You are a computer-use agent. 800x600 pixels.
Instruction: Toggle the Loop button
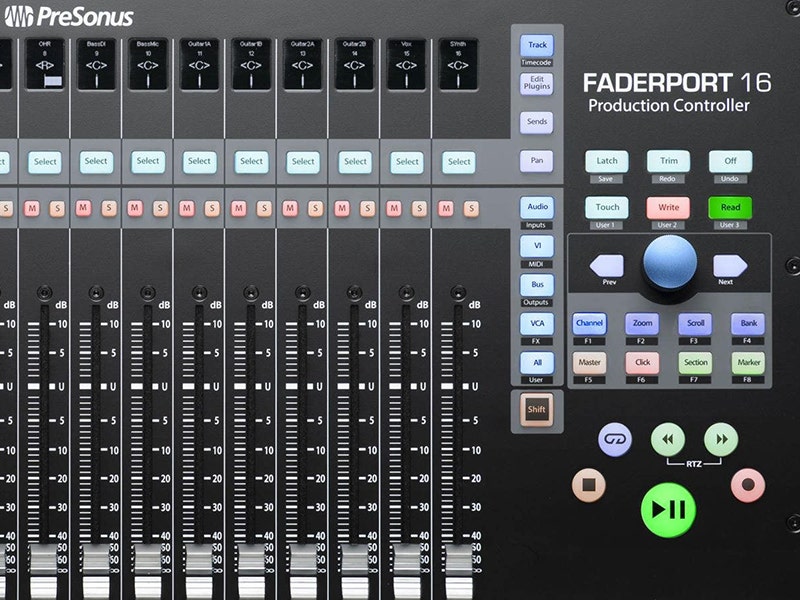pyautogui.click(x=615, y=439)
